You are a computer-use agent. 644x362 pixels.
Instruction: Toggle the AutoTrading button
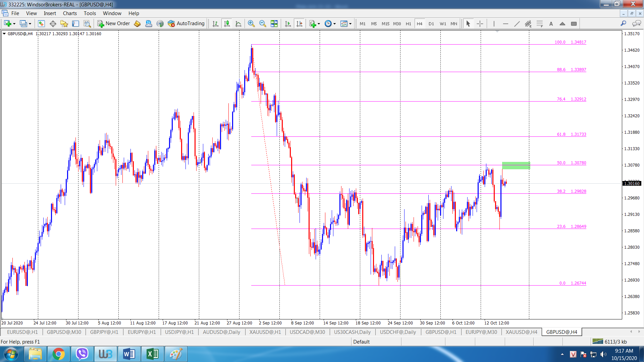point(186,23)
